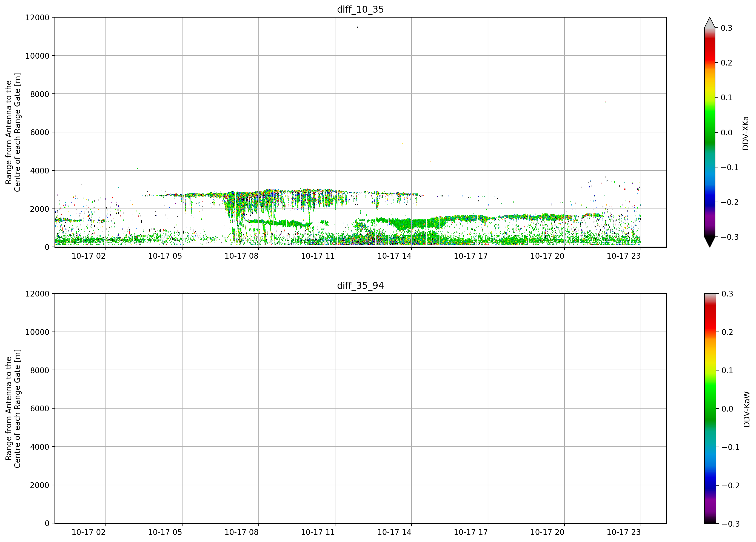Click "10-17 14" tick label under diff_10_35 plot
This screenshot has height=542, width=756.
click(394, 256)
